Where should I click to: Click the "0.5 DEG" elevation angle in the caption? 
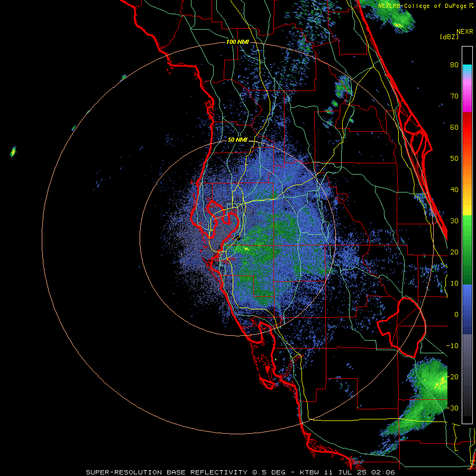click(x=270, y=472)
